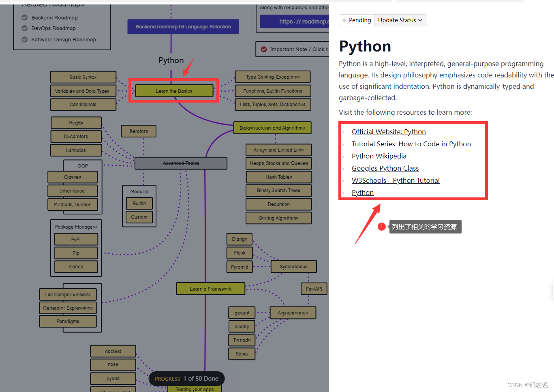
Task: Select the RegEx node
Action: [x=76, y=122]
